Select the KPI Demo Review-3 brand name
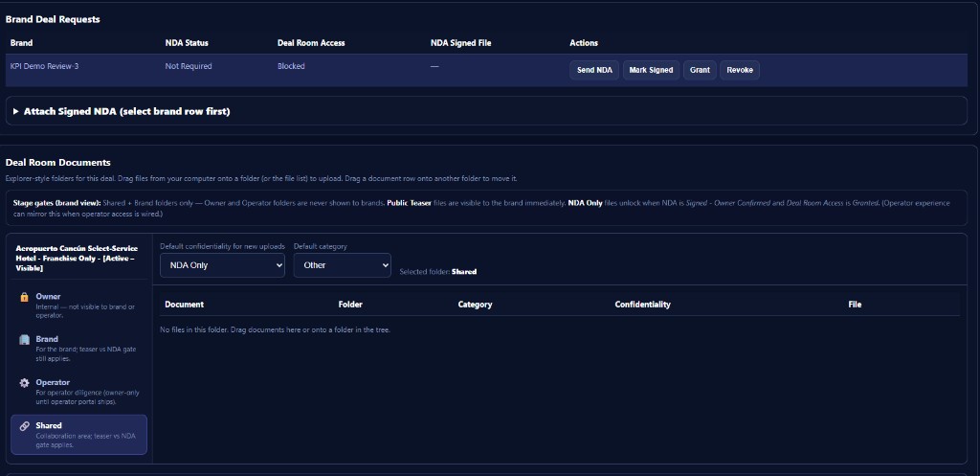The height and width of the screenshot is (476, 980). tap(44, 66)
